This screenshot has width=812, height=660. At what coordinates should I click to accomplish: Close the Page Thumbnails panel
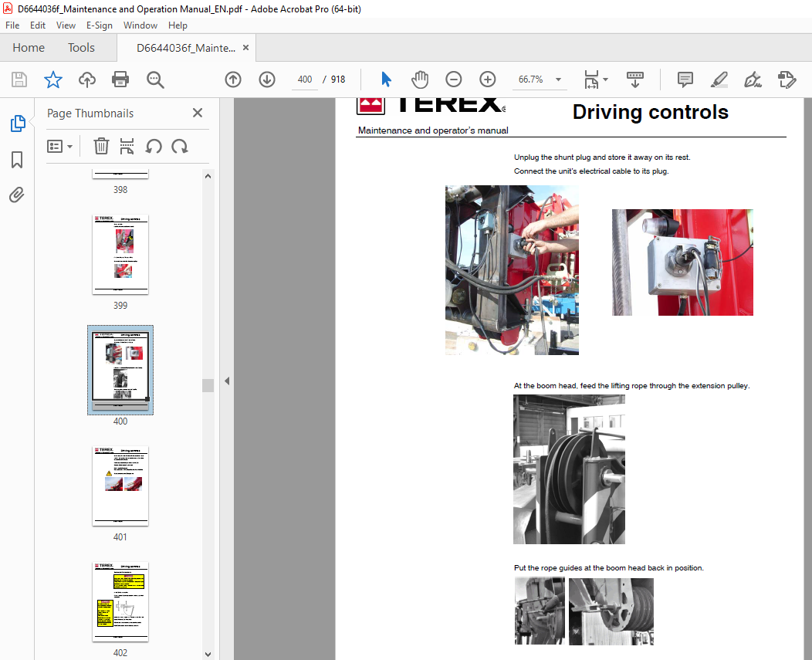pyautogui.click(x=198, y=113)
